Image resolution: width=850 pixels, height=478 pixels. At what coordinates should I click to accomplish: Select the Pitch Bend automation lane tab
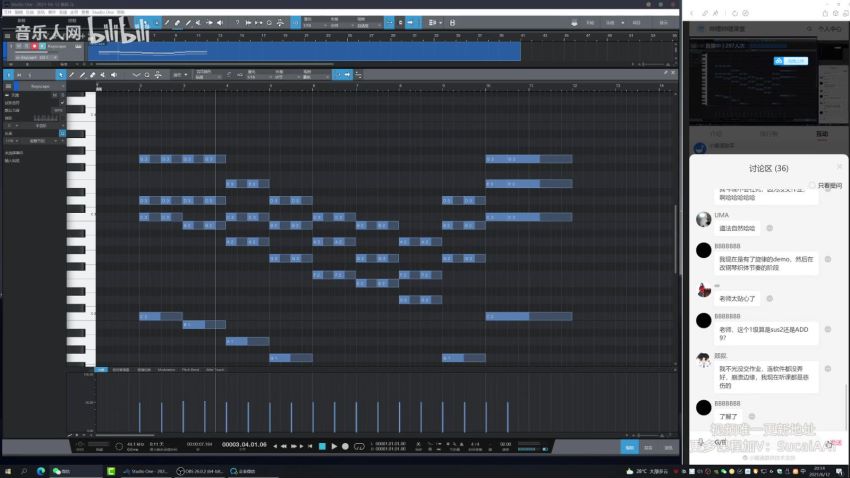pos(190,370)
